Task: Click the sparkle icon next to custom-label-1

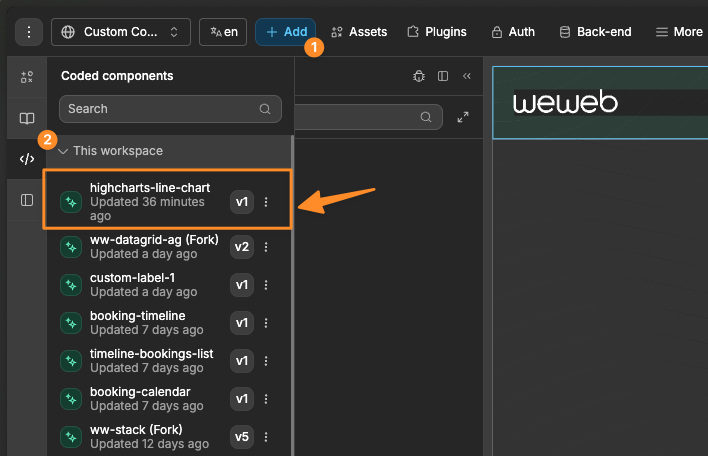Action: (x=71, y=285)
